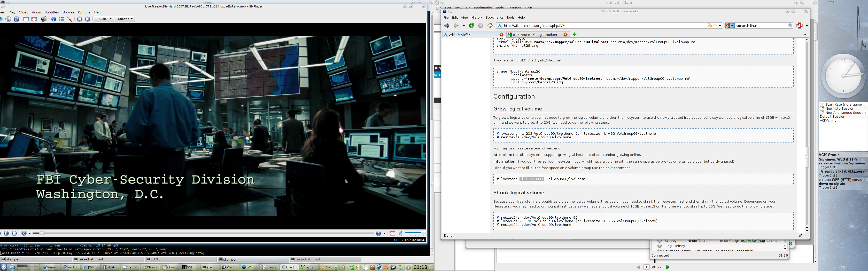Screen dimensions: 868x271
Task: Open a new browser tab
Action: [x=575, y=34]
